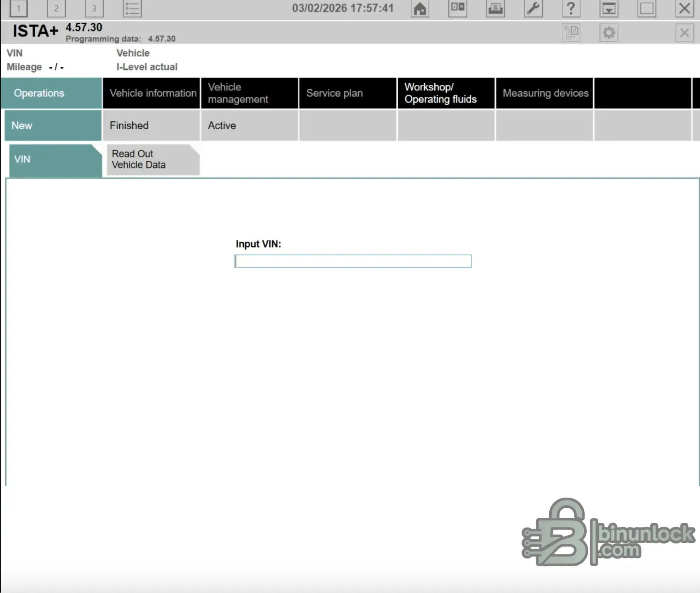700x593 pixels.
Task: Select the New sub-tab
Action: coord(53,125)
